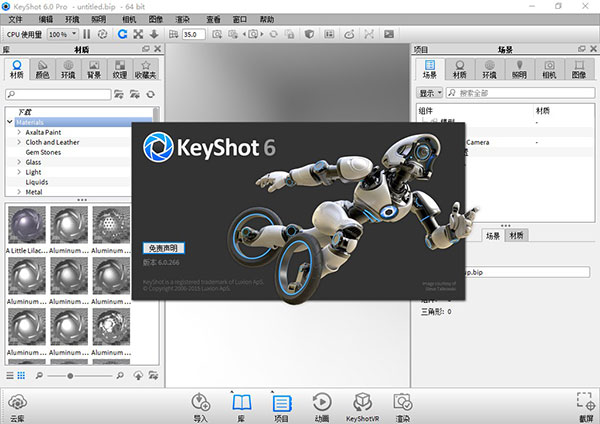The height and width of the screenshot is (424, 600).
Task: Switch to 相机 tab in Project panel
Action: pyautogui.click(x=549, y=70)
